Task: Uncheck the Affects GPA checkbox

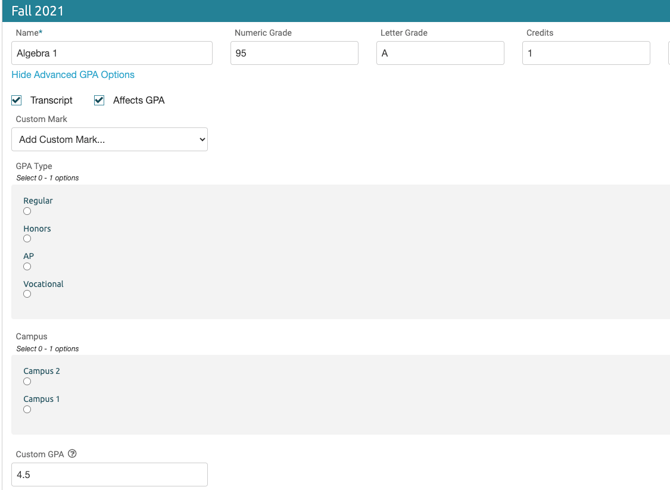Action: click(99, 100)
